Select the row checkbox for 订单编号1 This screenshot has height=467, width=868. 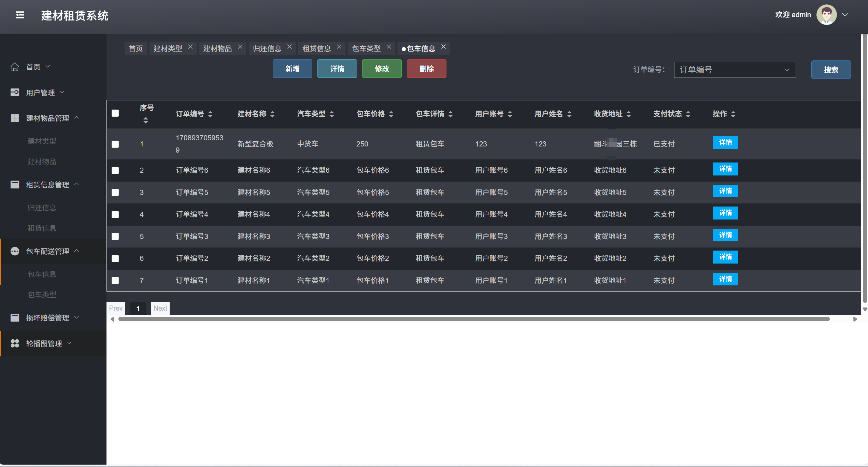coord(115,280)
